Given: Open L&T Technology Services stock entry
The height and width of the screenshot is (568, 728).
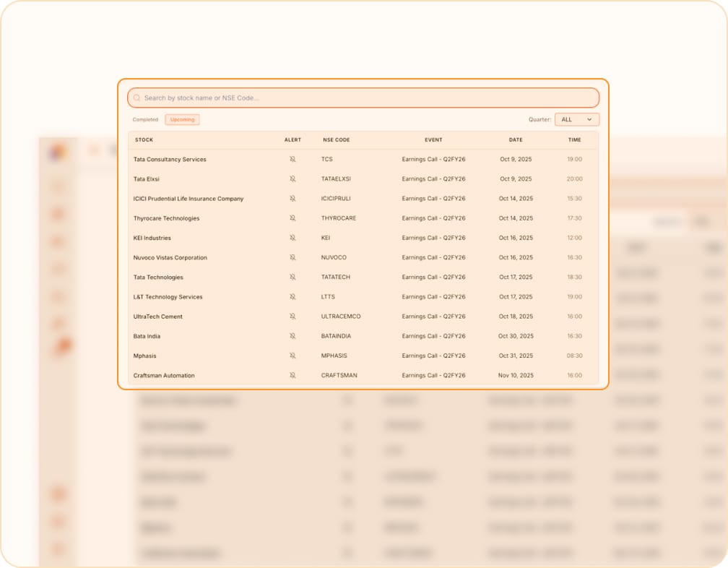Looking at the screenshot, I should [168, 297].
